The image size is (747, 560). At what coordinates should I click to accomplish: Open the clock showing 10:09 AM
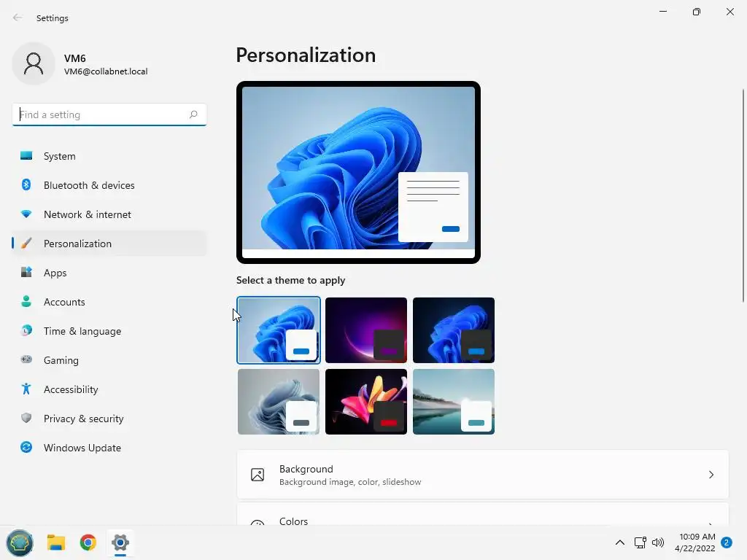tap(695, 542)
